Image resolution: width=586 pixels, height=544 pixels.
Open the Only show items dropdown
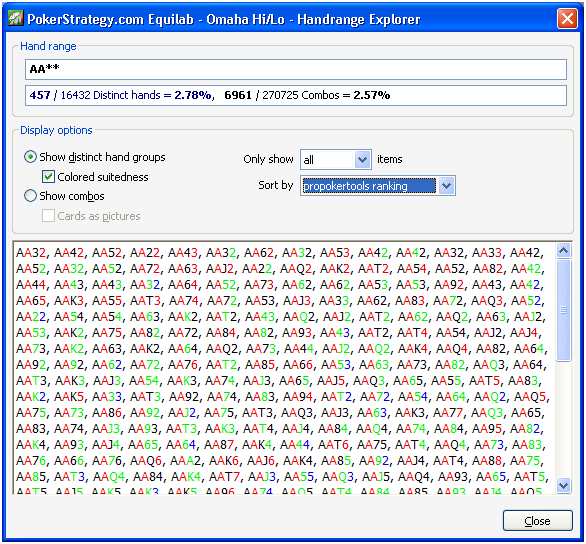coord(362,160)
